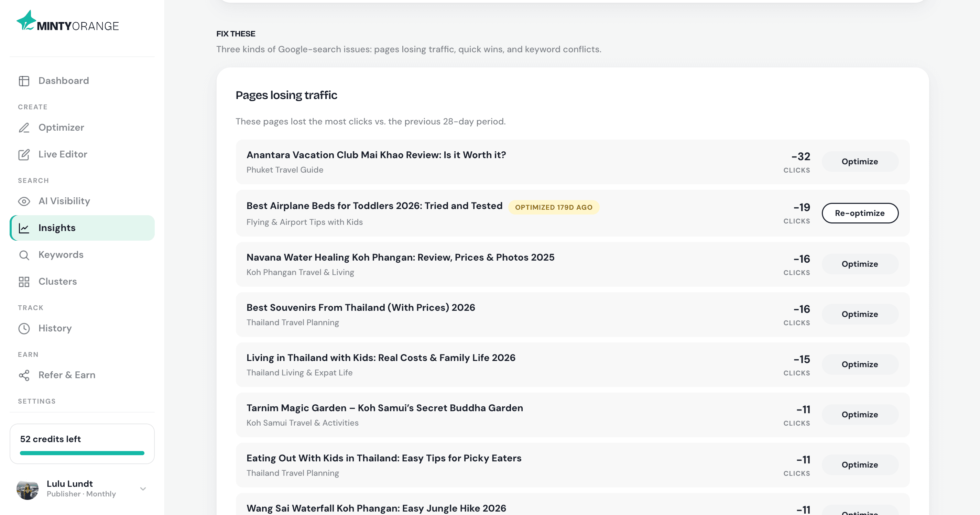Click the Koh Samui Travel & Activities label
The width and height of the screenshot is (980, 515).
pyautogui.click(x=303, y=423)
